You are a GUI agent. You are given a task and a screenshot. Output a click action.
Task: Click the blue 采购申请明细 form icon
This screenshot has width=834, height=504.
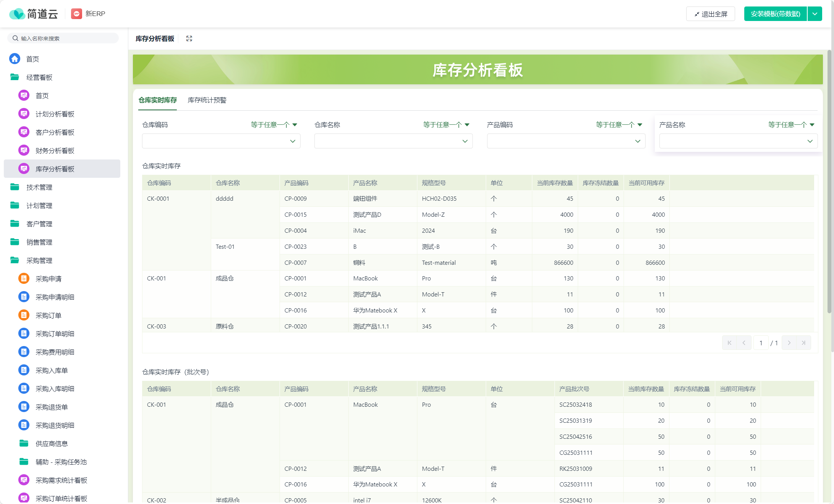[x=24, y=297]
